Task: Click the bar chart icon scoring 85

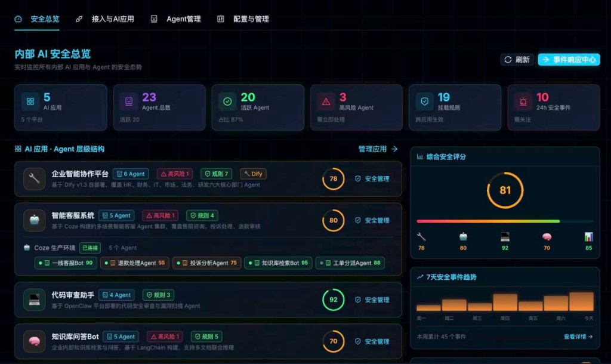Action: 588,237
